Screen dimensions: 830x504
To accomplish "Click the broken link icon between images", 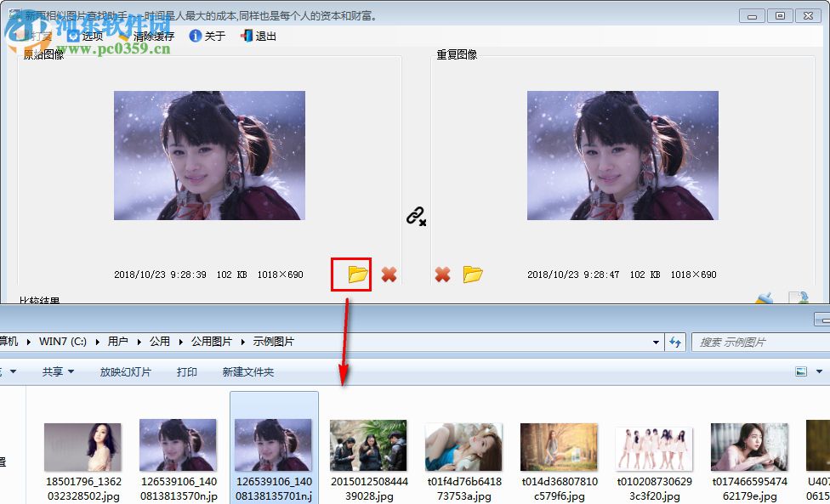I will tap(416, 218).
